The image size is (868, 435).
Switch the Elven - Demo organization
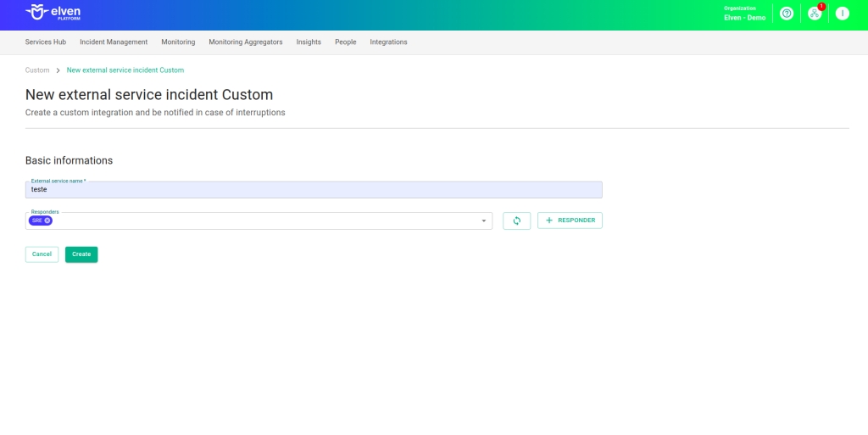(x=744, y=14)
